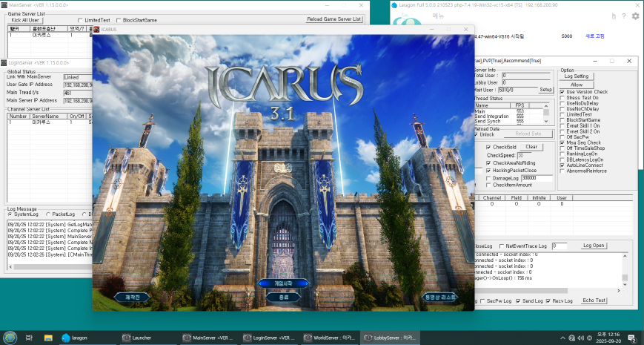Open the notification center icon in the tray

pos(631,338)
